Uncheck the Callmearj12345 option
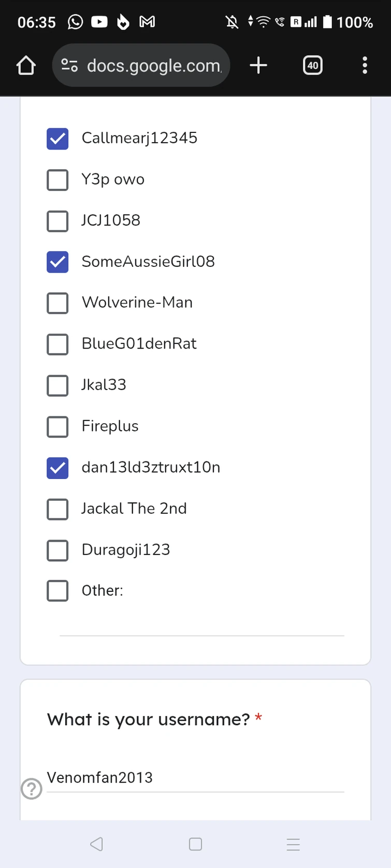The height and width of the screenshot is (868, 391). coord(57,139)
